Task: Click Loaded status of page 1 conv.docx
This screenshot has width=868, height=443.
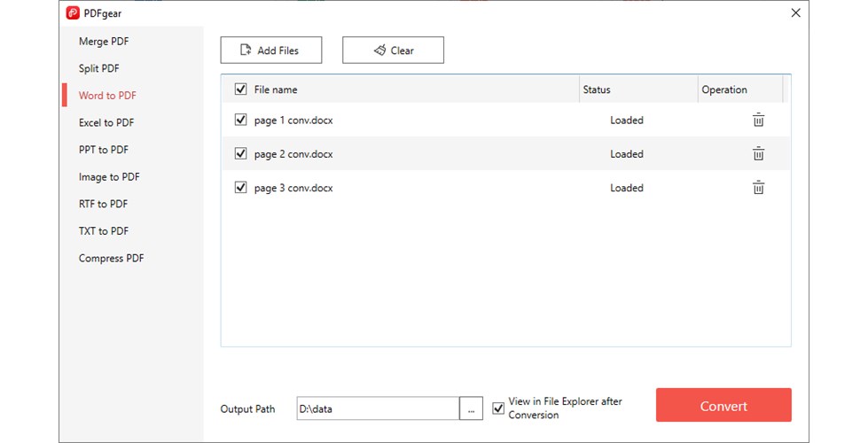Action: click(627, 120)
